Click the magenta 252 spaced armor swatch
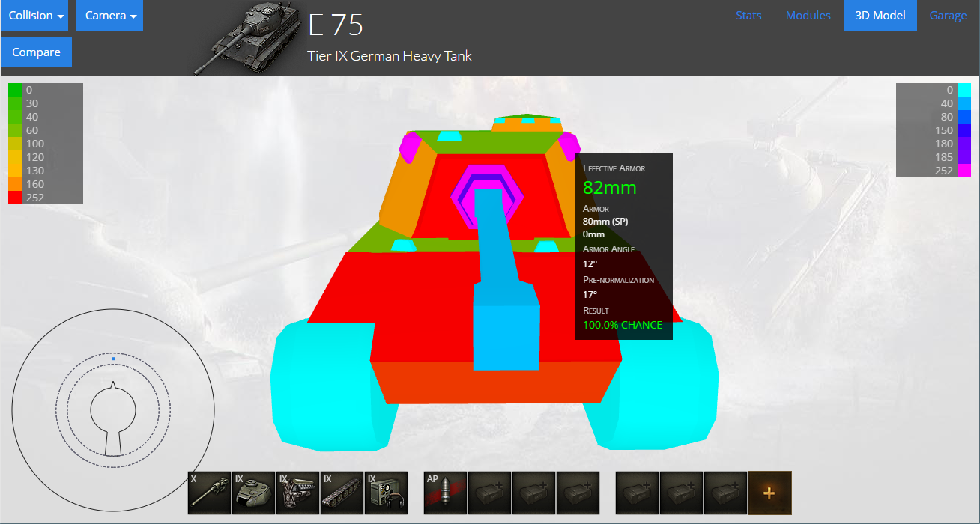This screenshot has width=980, height=524. [964, 171]
